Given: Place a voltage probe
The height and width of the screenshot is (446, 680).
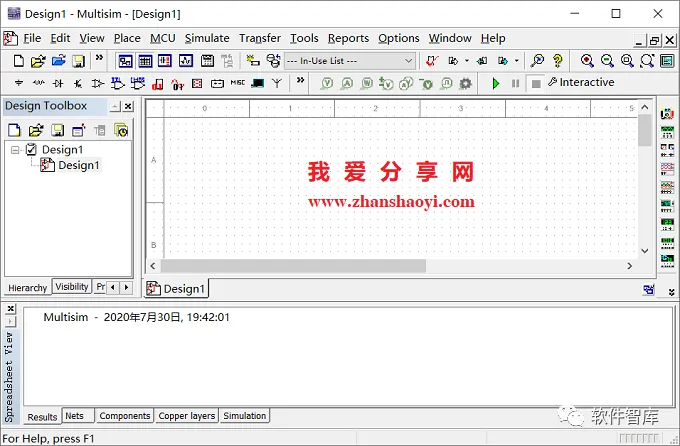Looking at the screenshot, I should 327,83.
